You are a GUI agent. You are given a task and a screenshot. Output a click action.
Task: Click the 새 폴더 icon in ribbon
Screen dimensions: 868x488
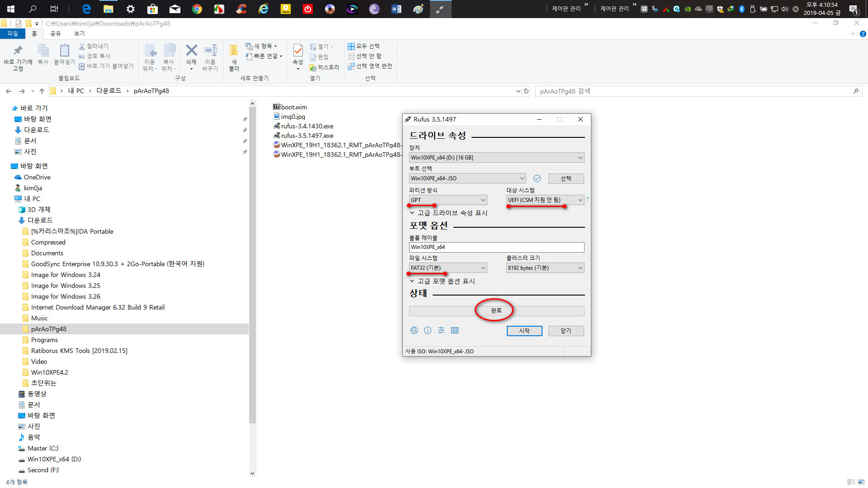[x=234, y=50]
